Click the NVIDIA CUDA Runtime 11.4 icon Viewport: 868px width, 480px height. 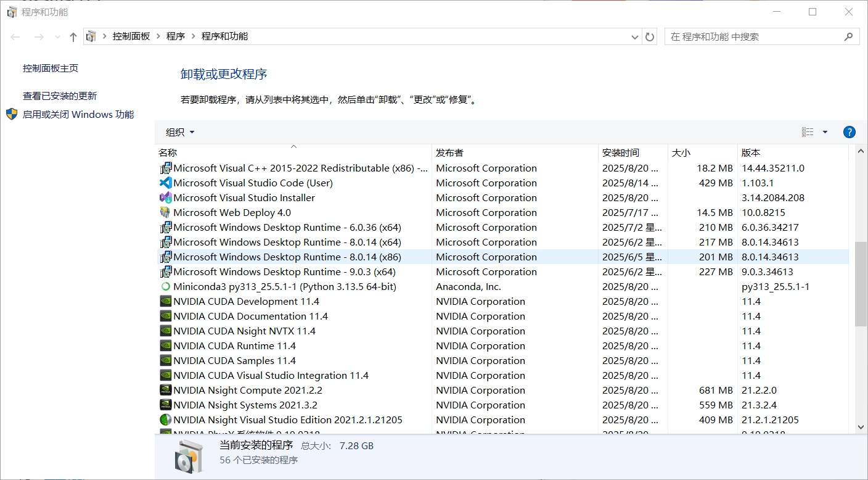pyautogui.click(x=165, y=346)
